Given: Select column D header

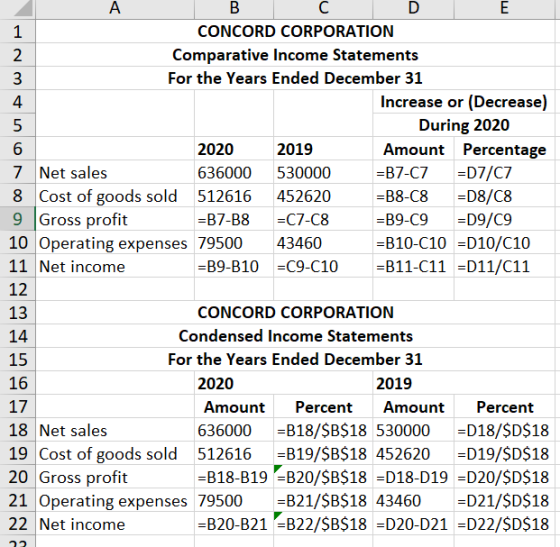Looking at the screenshot, I should tap(414, 9).
